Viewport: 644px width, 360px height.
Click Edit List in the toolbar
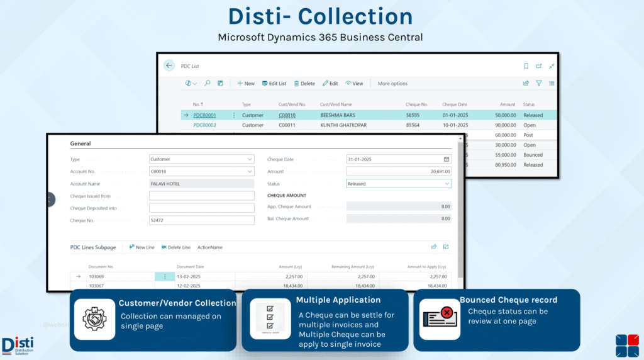click(274, 83)
